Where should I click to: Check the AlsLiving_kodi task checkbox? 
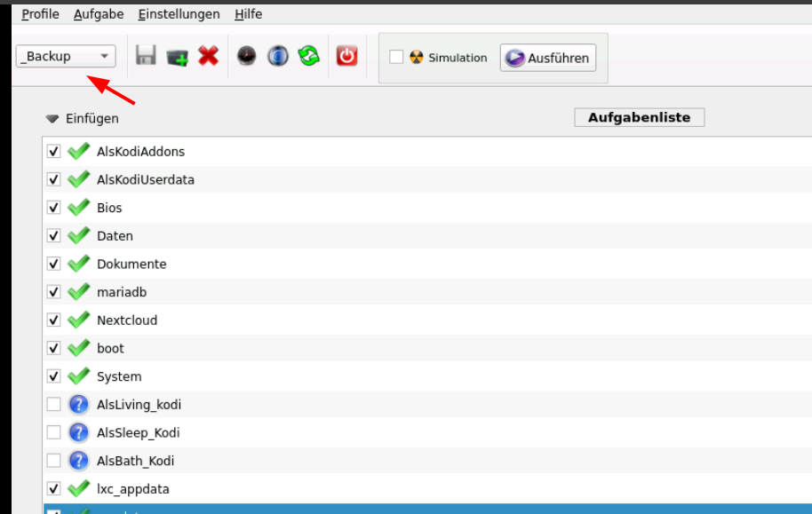(x=54, y=404)
